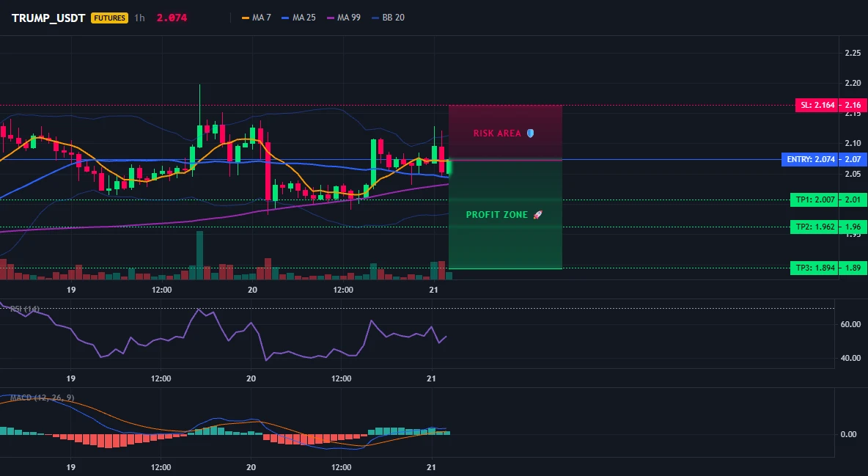Click the ENTRY: 2.074 price label

tap(809, 160)
